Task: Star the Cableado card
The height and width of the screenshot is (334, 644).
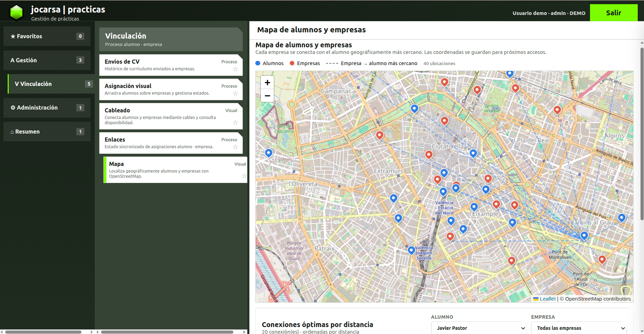Action: (235, 122)
